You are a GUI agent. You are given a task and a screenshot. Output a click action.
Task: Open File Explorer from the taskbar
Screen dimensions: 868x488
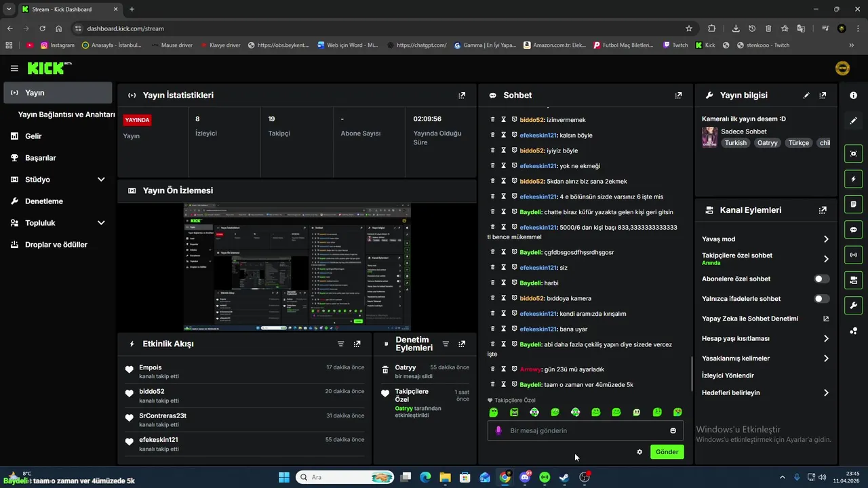445,477
